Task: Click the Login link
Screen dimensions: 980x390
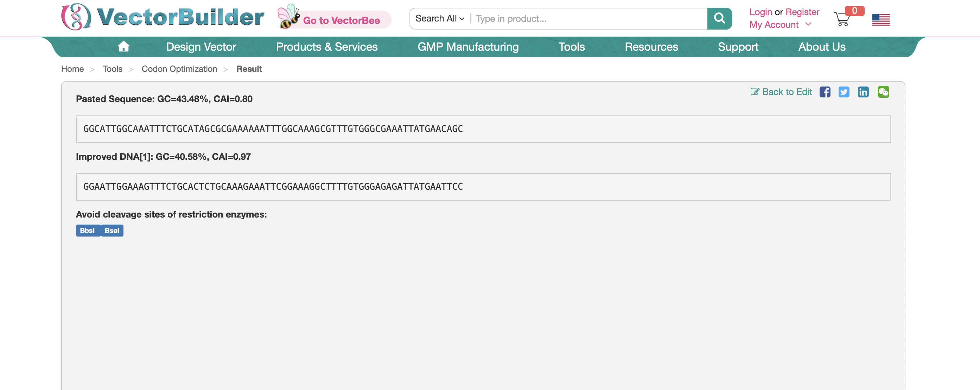Action: (760, 12)
